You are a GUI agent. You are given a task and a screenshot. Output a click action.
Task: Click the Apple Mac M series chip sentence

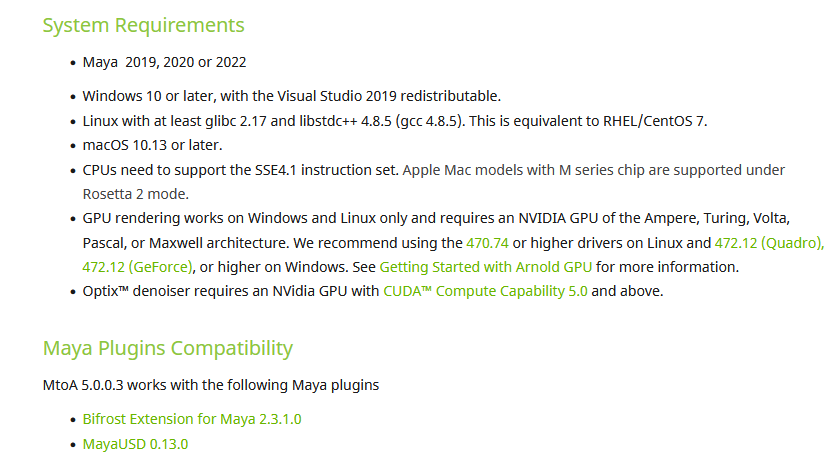[x=594, y=170]
